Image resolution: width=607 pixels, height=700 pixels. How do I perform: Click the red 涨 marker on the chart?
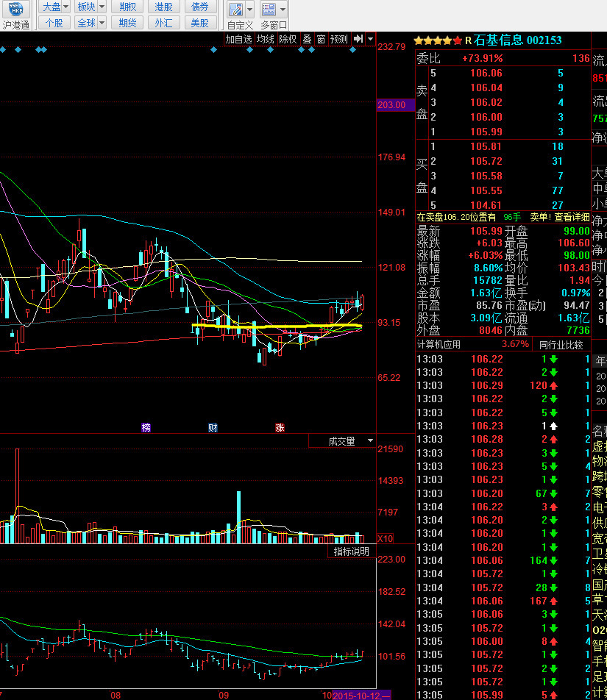click(280, 427)
